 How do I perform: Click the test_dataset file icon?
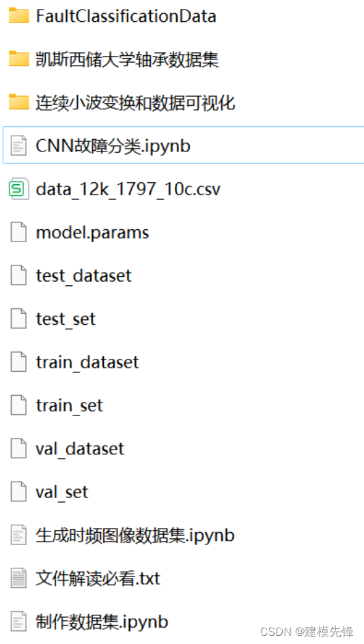pos(19,276)
